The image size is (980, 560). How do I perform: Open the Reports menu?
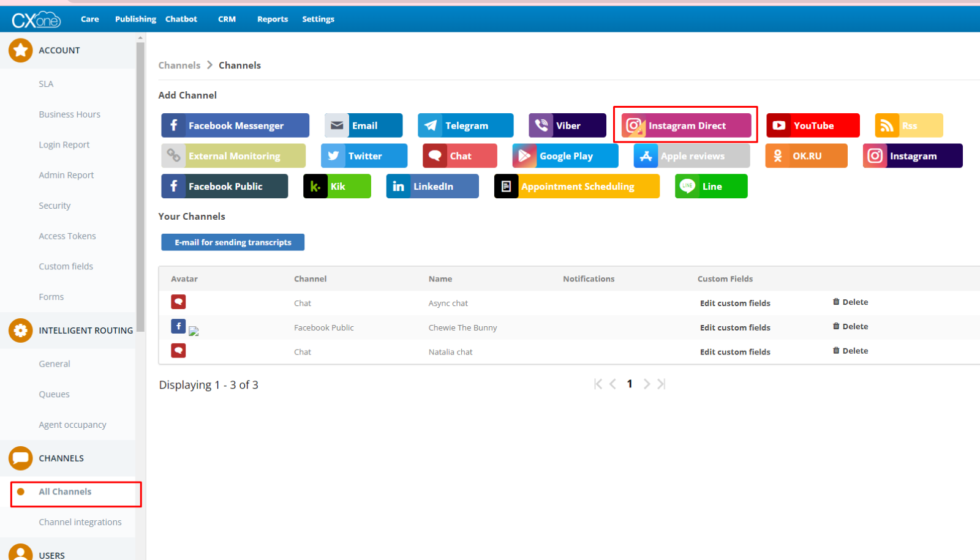(x=273, y=19)
